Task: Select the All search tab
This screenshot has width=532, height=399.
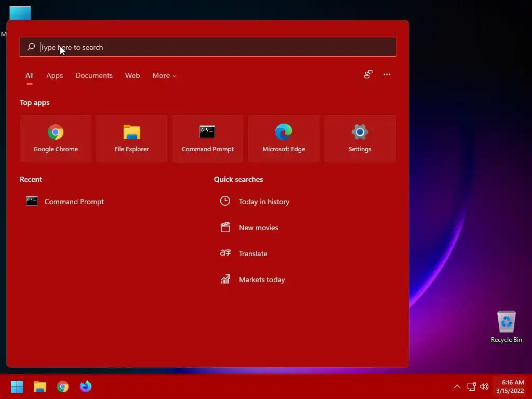Action: point(30,75)
